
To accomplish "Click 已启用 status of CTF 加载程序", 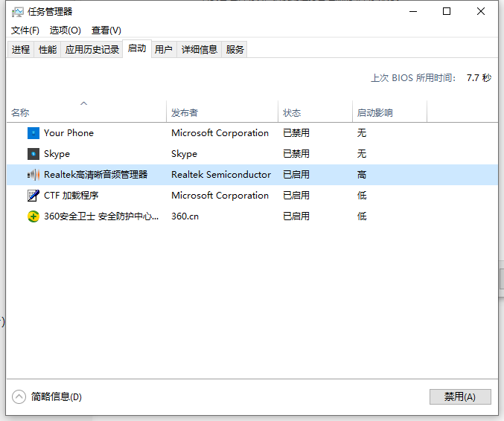I will [296, 196].
